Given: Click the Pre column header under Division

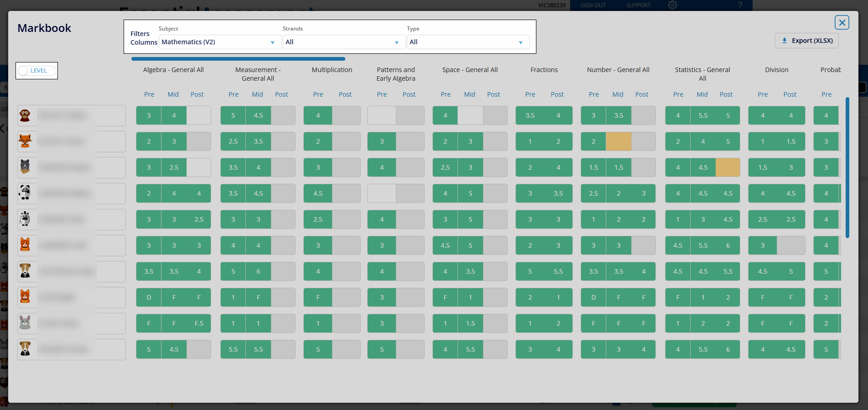Looking at the screenshot, I should pyautogui.click(x=763, y=94).
